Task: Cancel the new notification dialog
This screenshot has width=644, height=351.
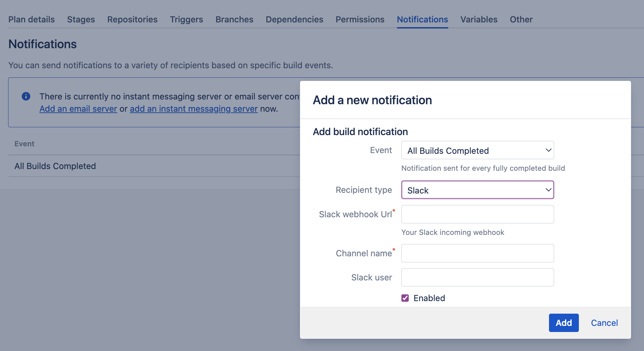Action: pos(604,323)
